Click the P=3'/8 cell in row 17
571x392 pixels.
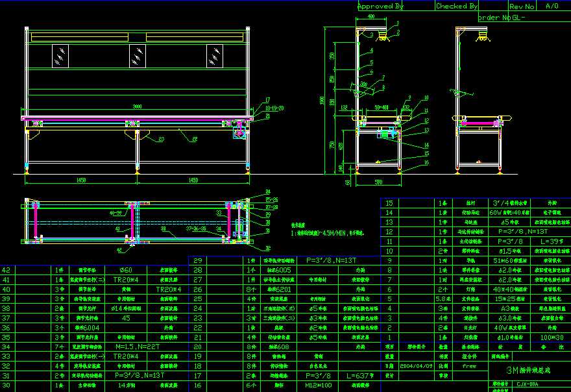pyautogui.click(x=319, y=375)
